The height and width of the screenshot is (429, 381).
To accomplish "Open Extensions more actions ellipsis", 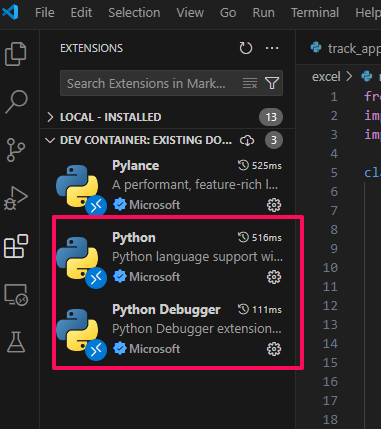I will point(272,48).
